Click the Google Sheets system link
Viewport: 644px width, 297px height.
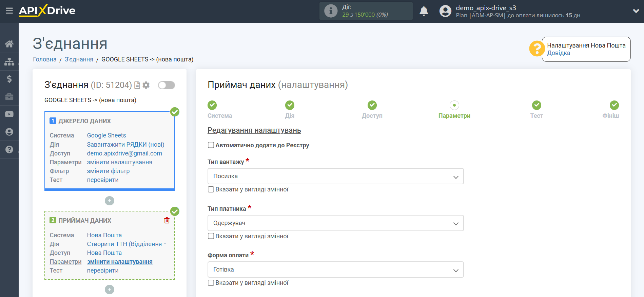coord(106,135)
